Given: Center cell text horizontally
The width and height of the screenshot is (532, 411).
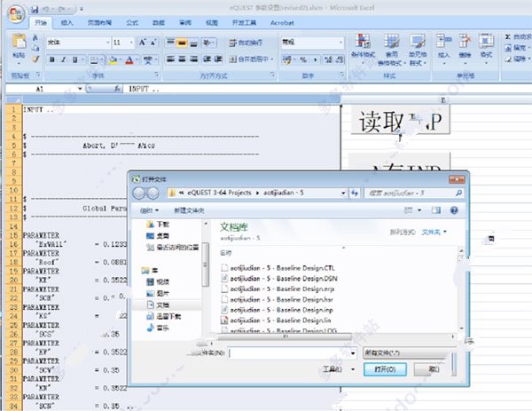Looking at the screenshot, I should [182, 59].
